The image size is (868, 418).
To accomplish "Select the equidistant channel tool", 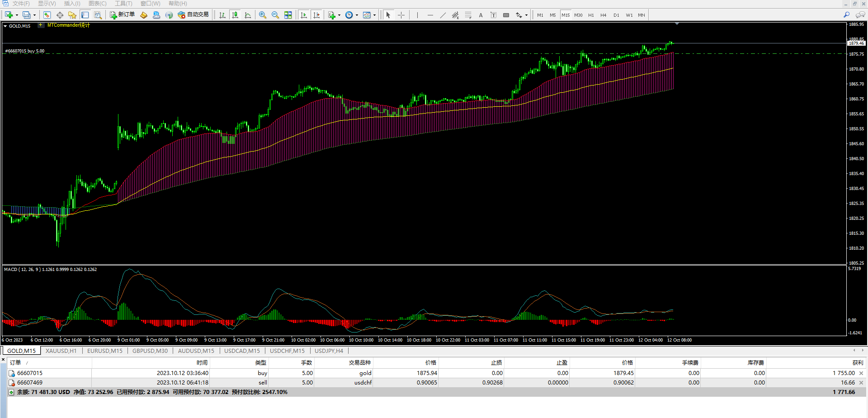I will tap(455, 15).
